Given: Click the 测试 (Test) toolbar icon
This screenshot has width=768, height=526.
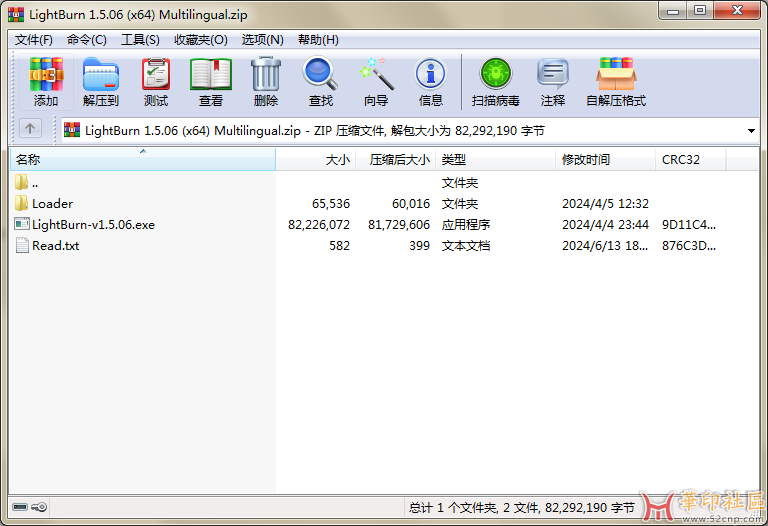Looking at the screenshot, I should (x=156, y=74).
